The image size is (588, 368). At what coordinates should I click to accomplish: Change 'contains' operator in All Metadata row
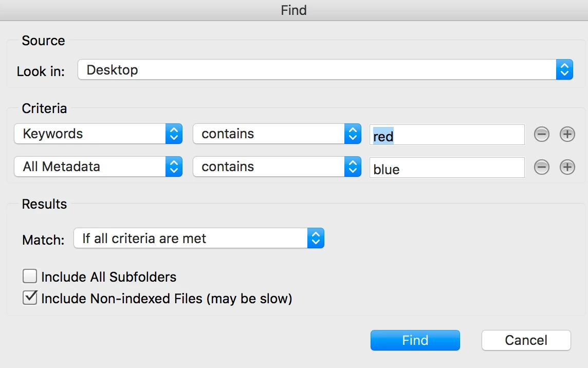(277, 167)
